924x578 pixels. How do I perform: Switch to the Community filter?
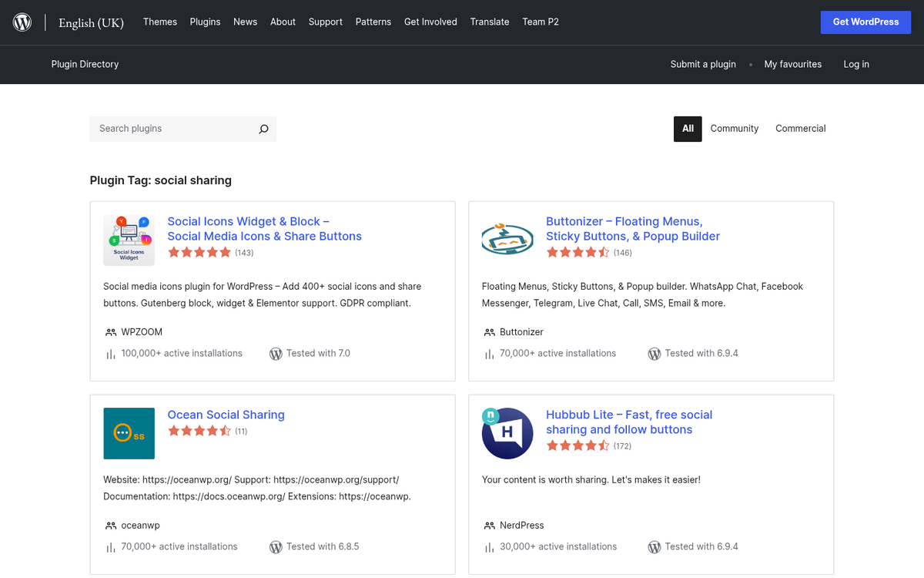(x=734, y=129)
